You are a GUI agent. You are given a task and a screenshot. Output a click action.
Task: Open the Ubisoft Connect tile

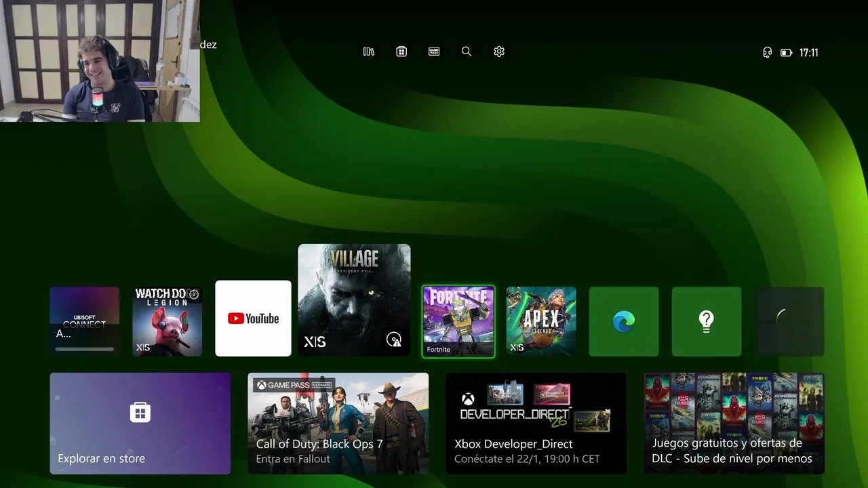pyautogui.click(x=85, y=321)
